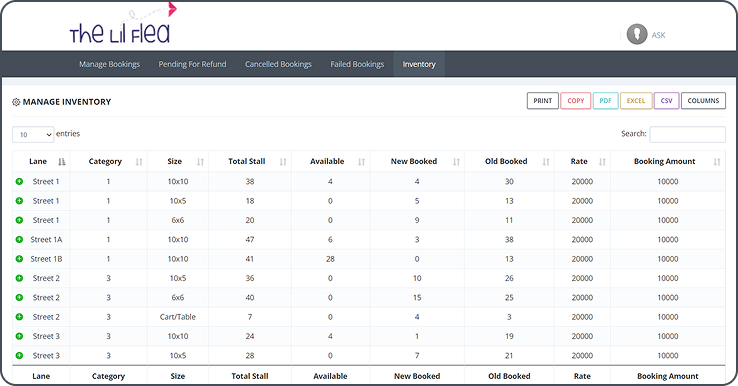This screenshot has height=386, width=738.
Task: Click the Manage Inventory gear icon
Action: coord(16,102)
